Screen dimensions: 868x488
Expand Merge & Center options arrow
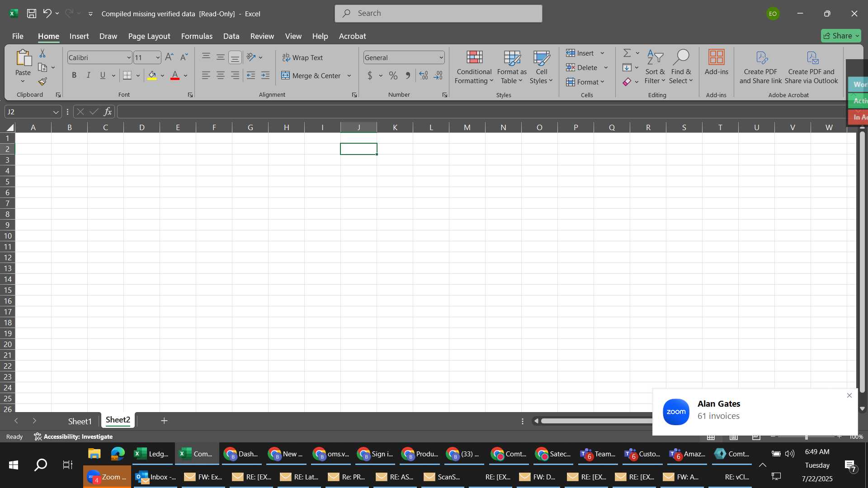click(x=349, y=75)
